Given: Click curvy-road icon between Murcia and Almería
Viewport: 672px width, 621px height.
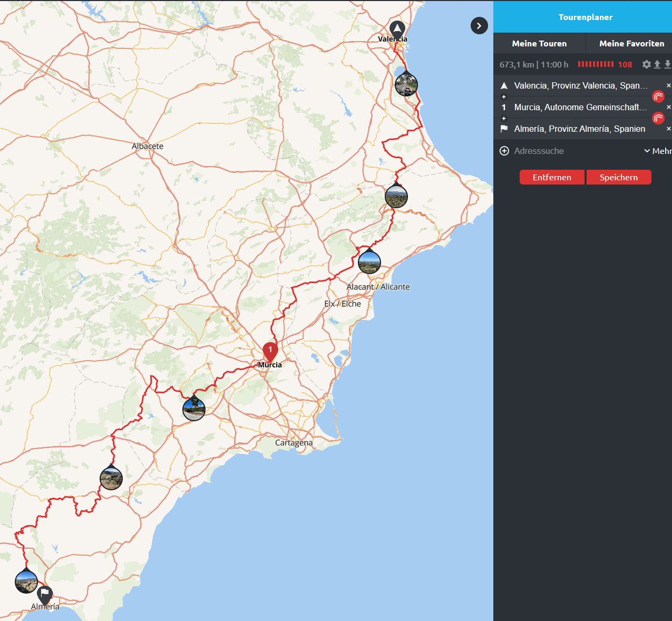Looking at the screenshot, I should coord(658,118).
